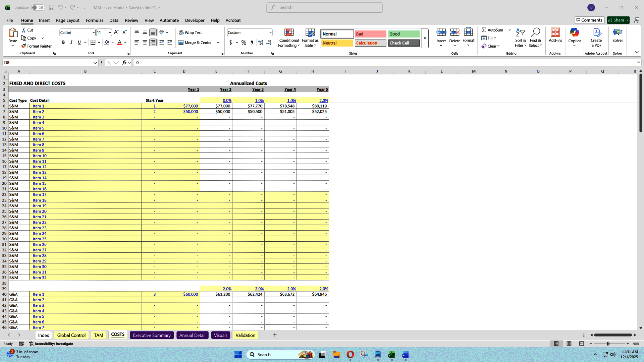
Task: Open the Executive Summary sheet
Action: [x=152, y=335]
